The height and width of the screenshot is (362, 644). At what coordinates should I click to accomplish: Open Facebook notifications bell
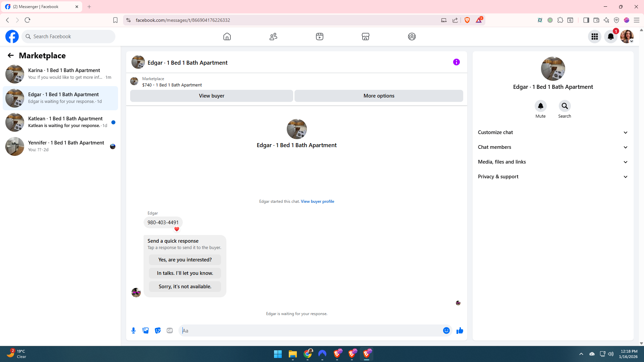(610, 37)
